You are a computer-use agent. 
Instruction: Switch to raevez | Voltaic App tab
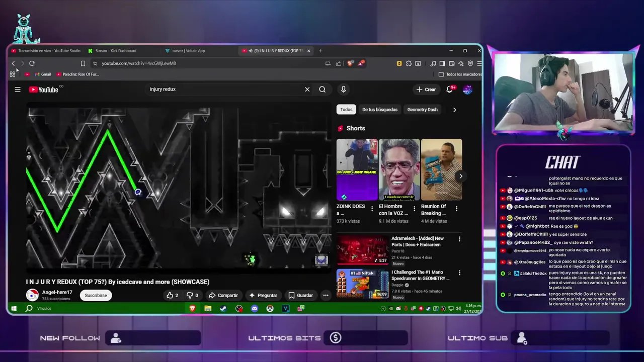pyautogui.click(x=185, y=51)
